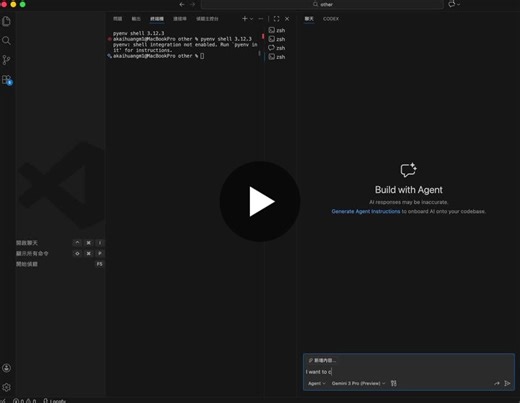The image size is (520, 403).
Task: Click the Build with Agent chat sparkle icon
Action: point(408,170)
